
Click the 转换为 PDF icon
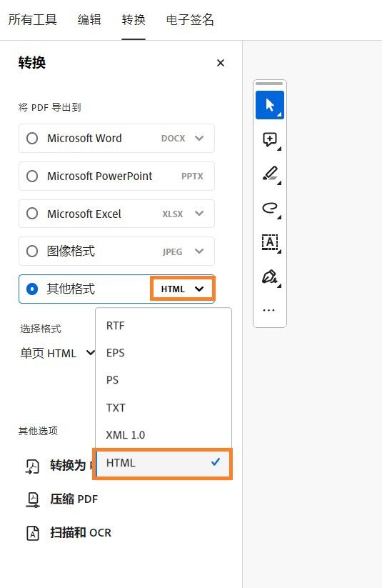[x=33, y=466]
